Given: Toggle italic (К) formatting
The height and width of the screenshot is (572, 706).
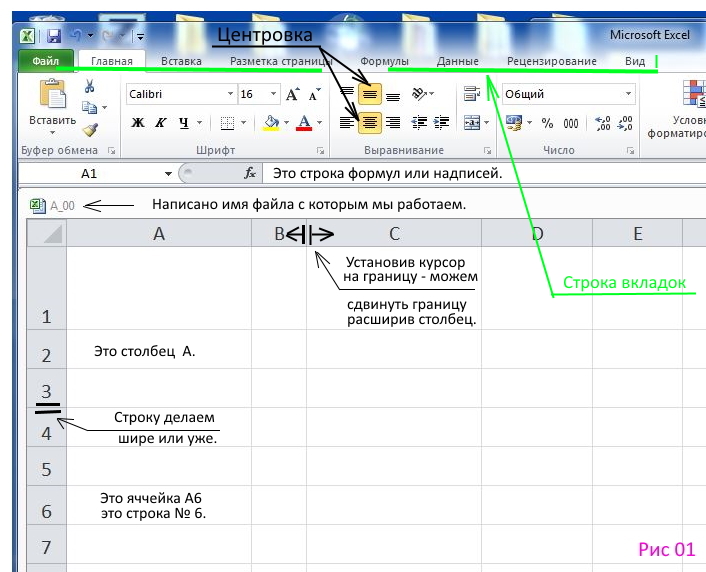Looking at the screenshot, I should coord(161,123).
